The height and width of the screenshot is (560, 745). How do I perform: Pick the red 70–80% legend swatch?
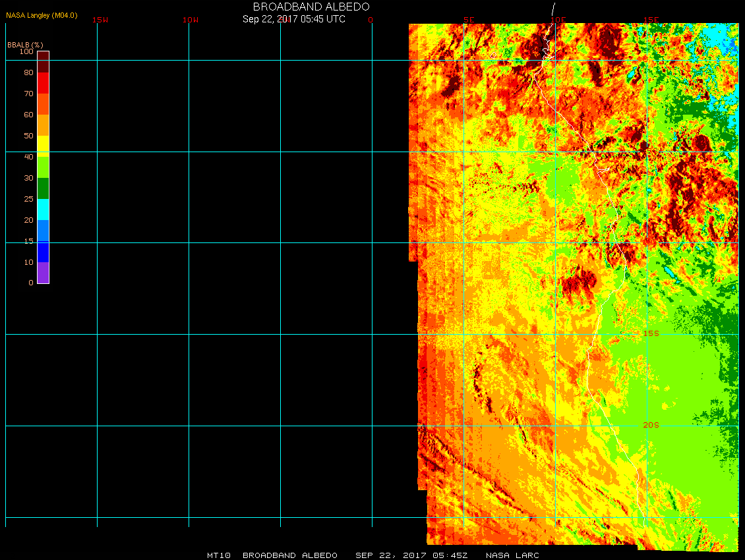pyautogui.click(x=43, y=83)
